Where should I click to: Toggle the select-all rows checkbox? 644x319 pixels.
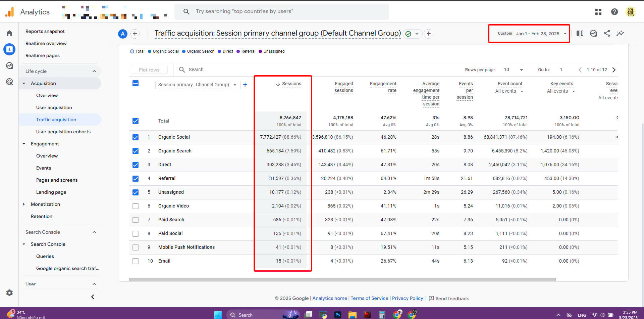[x=136, y=83]
